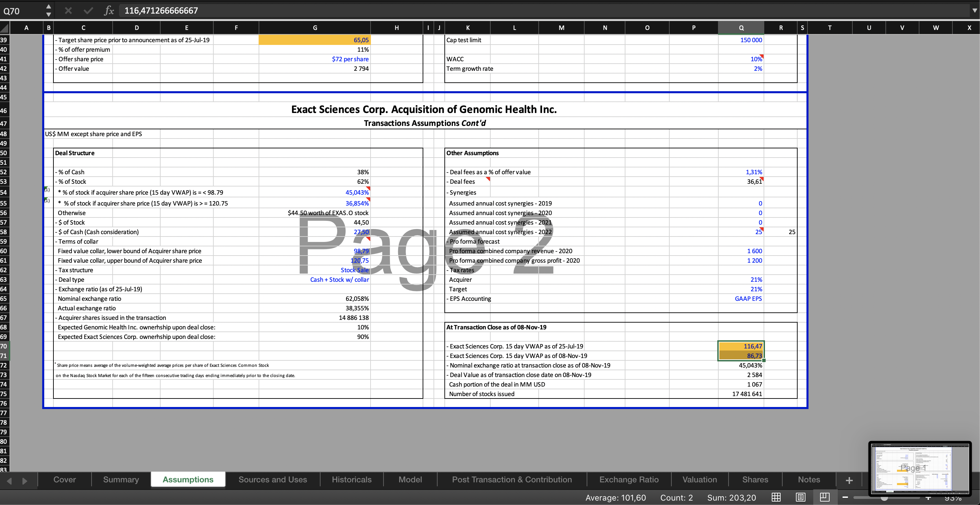Image resolution: width=980 pixels, height=505 pixels.
Task: Open the Model sheet tab
Action: tap(410, 479)
